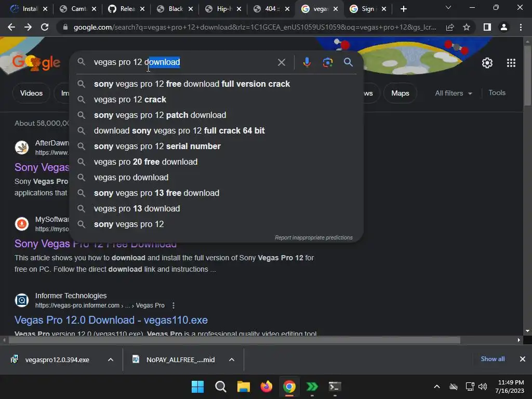Open the Google apps grid
The width and height of the screenshot is (532, 399).
(x=511, y=63)
